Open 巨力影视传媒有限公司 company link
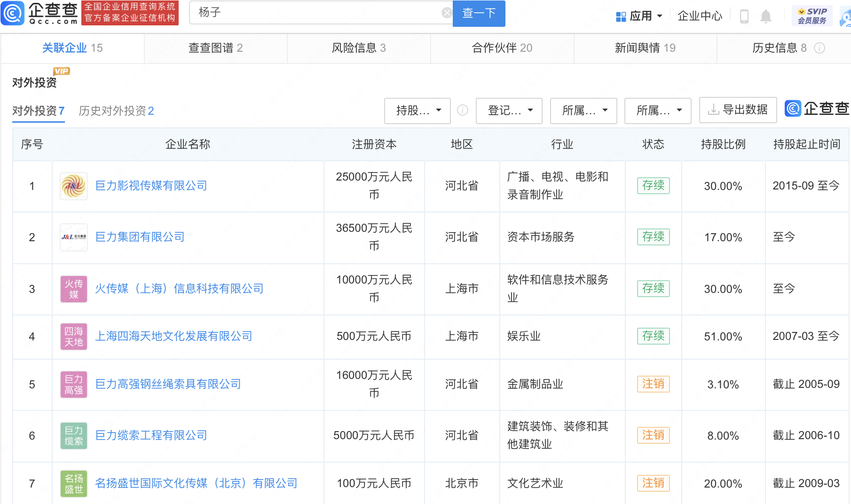851x504 pixels. tap(151, 186)
